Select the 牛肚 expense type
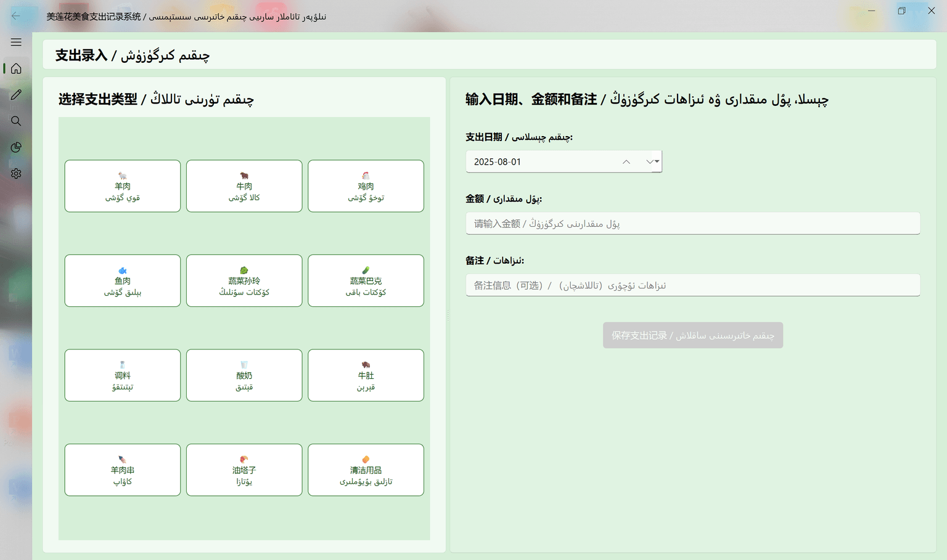 (x=366, y=375)
